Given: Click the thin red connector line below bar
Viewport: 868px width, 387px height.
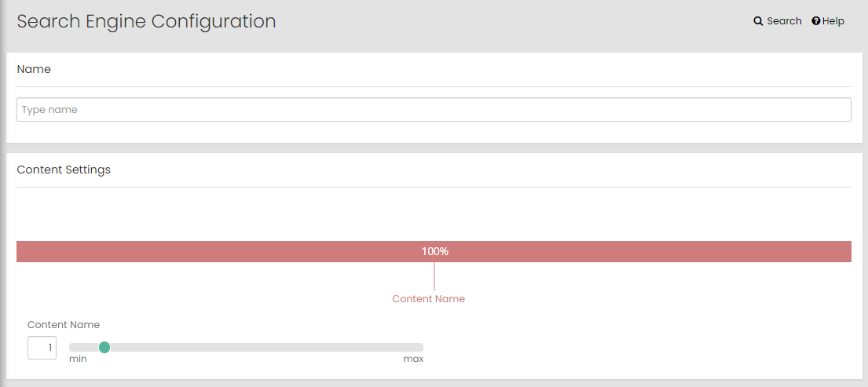Looking at the screenshot, I should 434,276.
